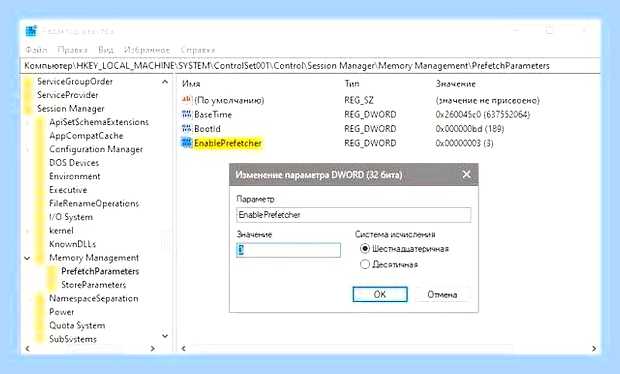
Task: Select the highlighted EnablePrefetcher value name
Action: tap(228, 143)
